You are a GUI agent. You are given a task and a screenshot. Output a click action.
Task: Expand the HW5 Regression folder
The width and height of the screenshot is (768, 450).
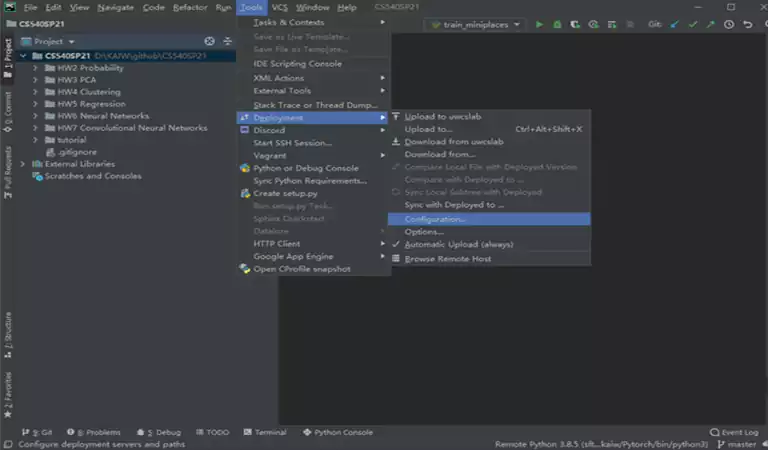click(35, 104)
